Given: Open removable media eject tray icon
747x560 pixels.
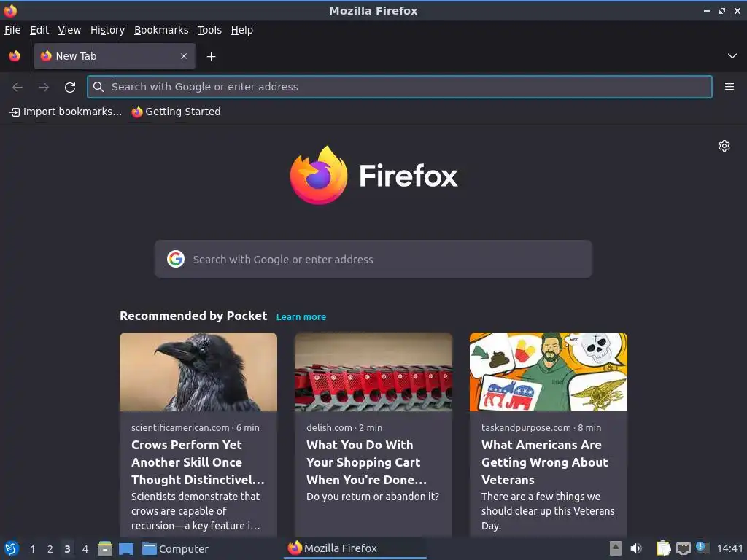Looking at the screenshot, I should (x=616, y=548).
